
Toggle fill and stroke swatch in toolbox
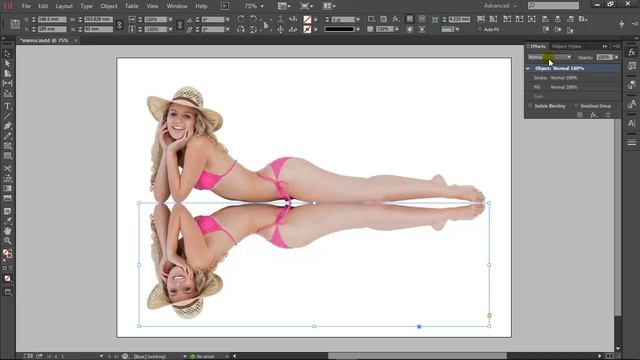[x=7, y=254]
